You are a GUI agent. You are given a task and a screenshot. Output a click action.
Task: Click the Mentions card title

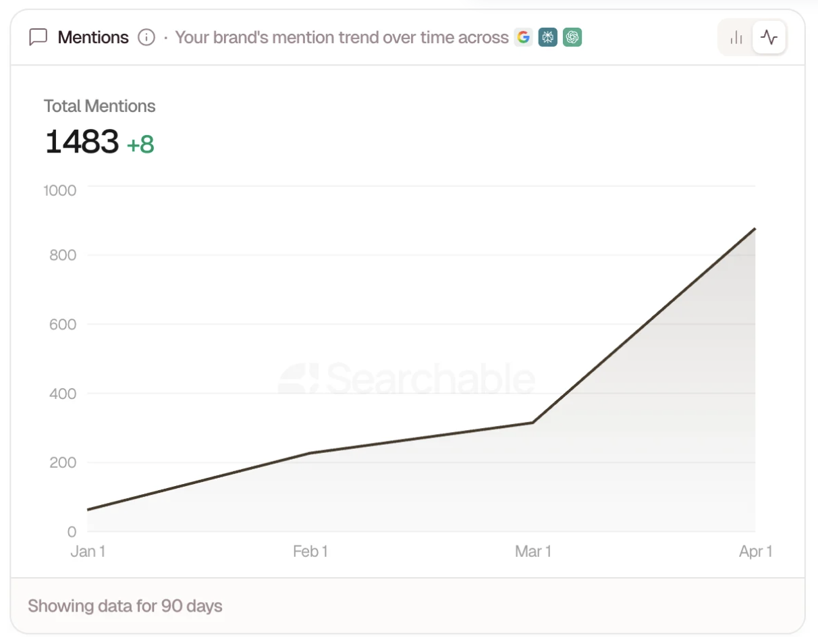pos(93,37)
